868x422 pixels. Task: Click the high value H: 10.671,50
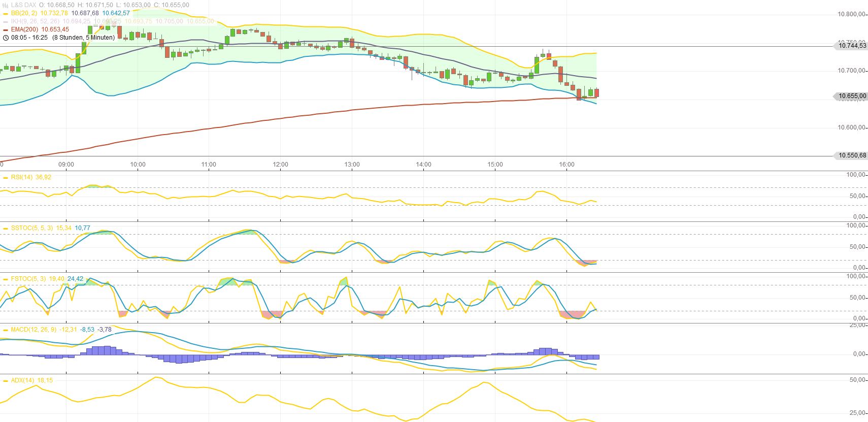tap(95, 5)
